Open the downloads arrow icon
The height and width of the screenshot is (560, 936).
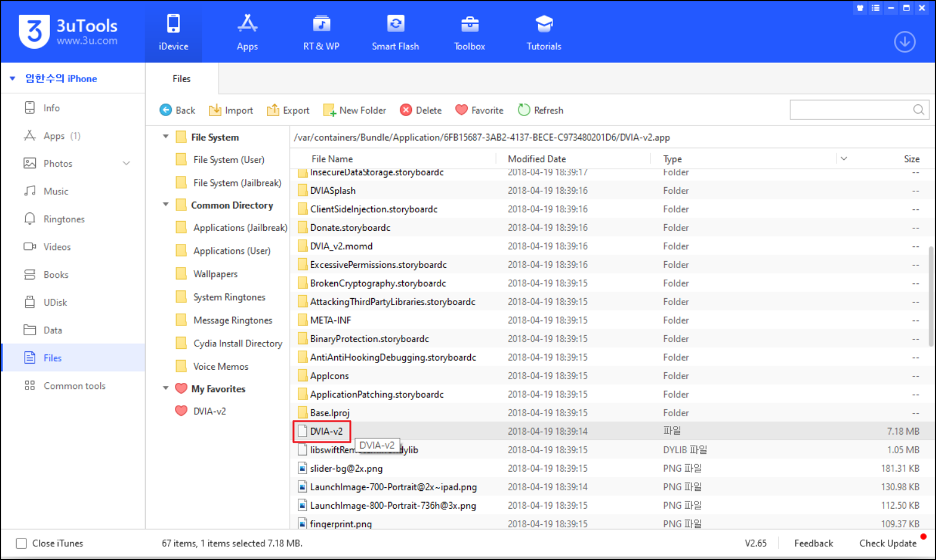[904, 42]
